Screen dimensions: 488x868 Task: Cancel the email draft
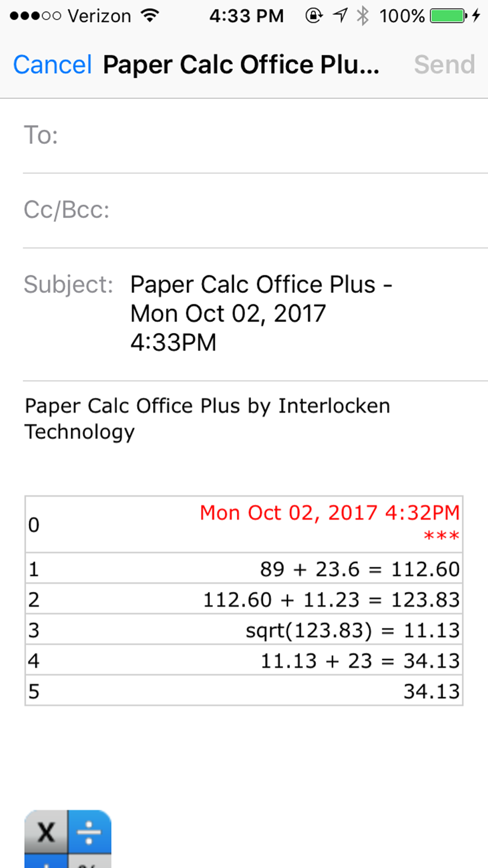tap(52, 64)
